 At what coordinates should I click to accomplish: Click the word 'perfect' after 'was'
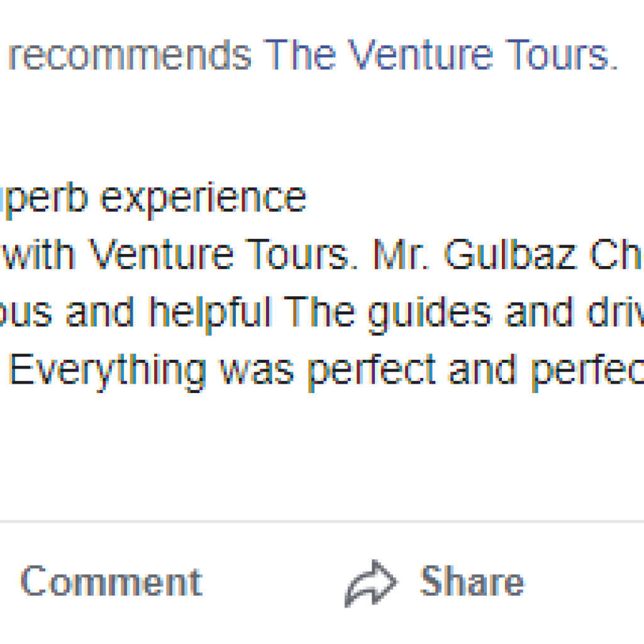(x=372, y=373)
